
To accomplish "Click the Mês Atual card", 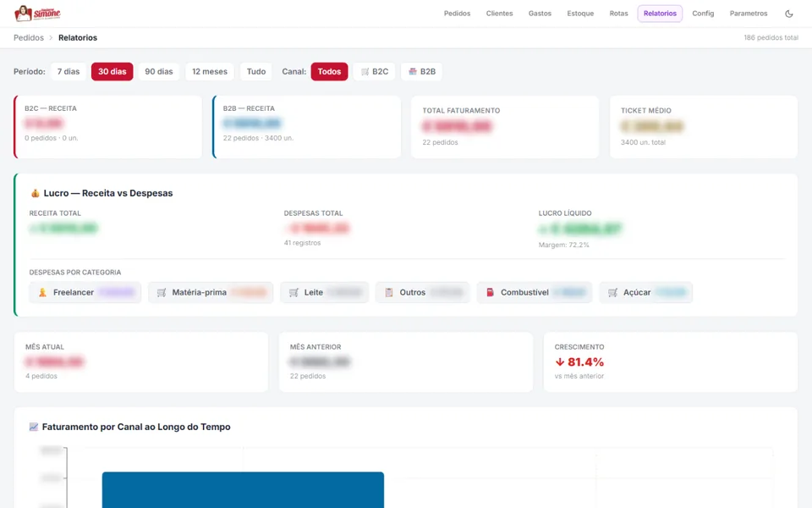I will coord(141,362).
